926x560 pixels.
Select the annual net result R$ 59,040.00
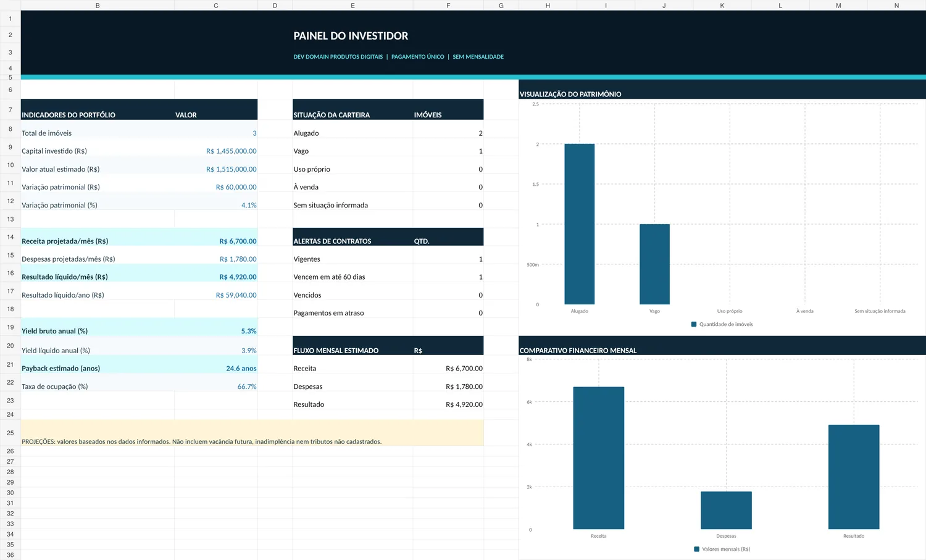click(x=216, y=291)
